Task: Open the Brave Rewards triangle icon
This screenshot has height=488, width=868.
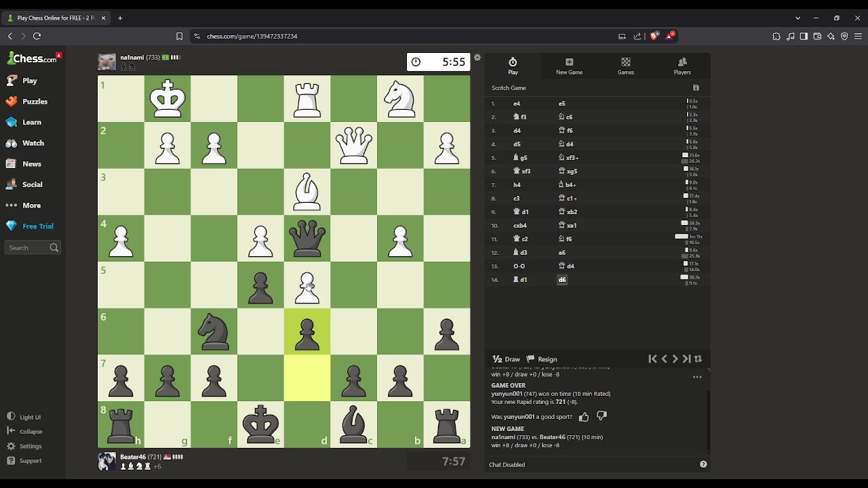Action: pyautogui.click(x=670, y=36)
